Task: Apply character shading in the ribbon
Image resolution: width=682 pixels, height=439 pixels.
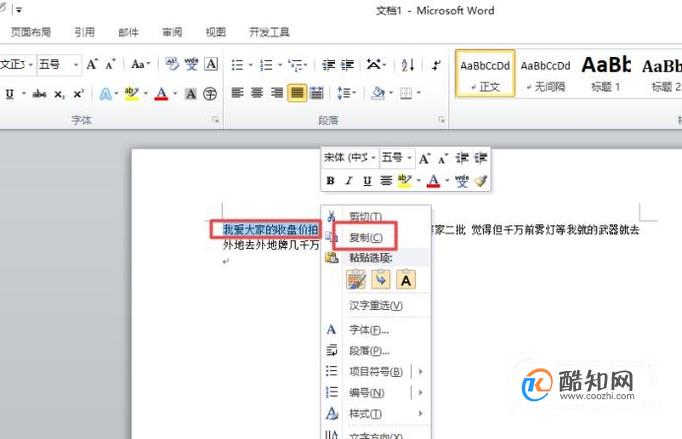Action: [x=191, y=94]
